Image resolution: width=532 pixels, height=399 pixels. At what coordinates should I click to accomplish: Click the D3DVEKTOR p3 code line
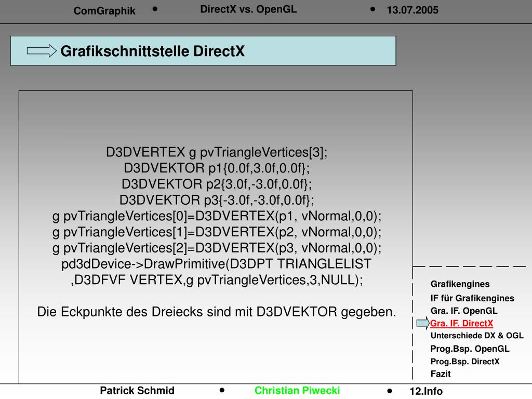(x=217, y=200)
